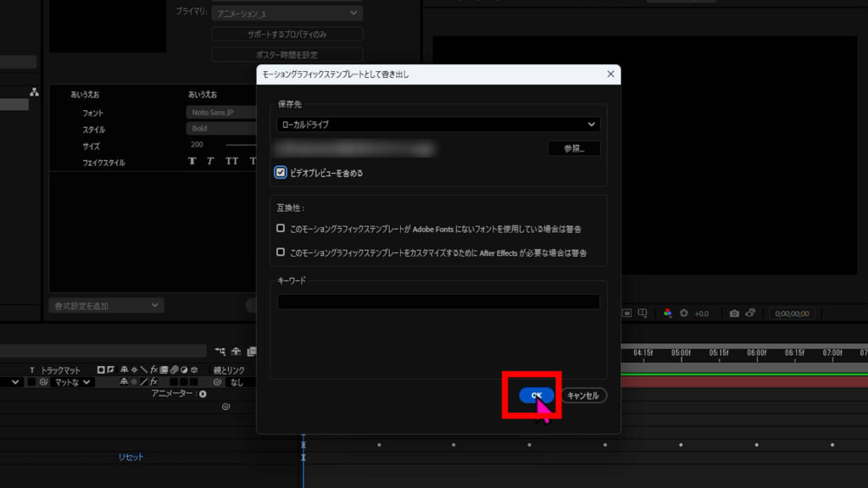Enable the Adobe Fonts warning checkbox
This screenshot has height=488, width=868.
pyautogui.click(x=281, y=228)
